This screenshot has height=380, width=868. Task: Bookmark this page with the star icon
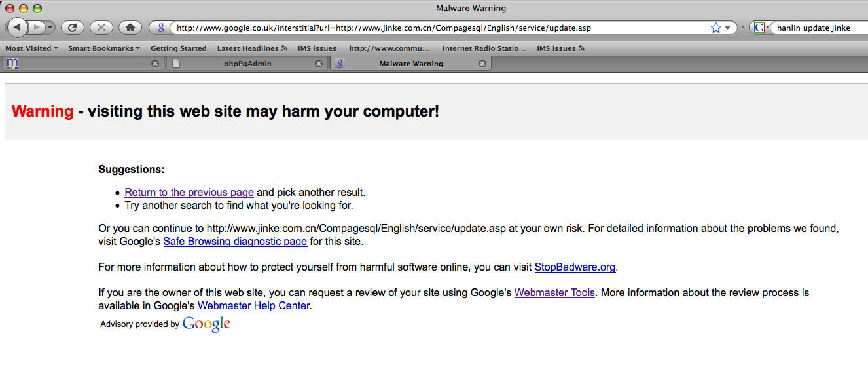[715, 28]
